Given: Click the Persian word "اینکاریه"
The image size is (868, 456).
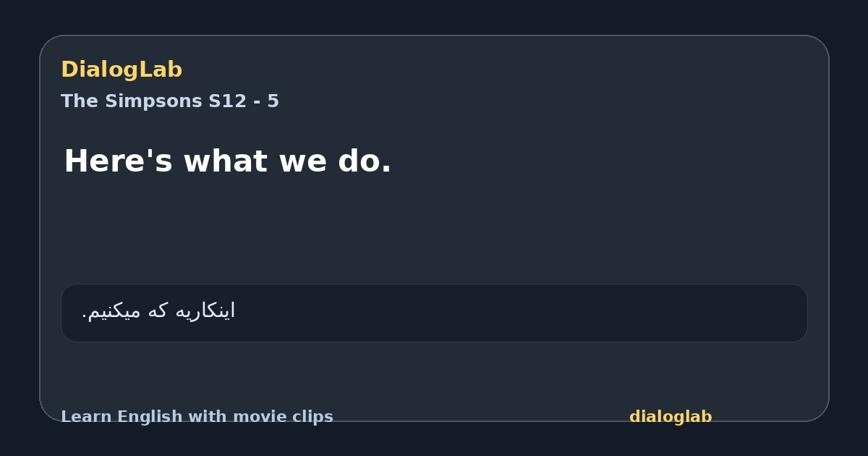Looking at the screenshot, I should point(205,311).
